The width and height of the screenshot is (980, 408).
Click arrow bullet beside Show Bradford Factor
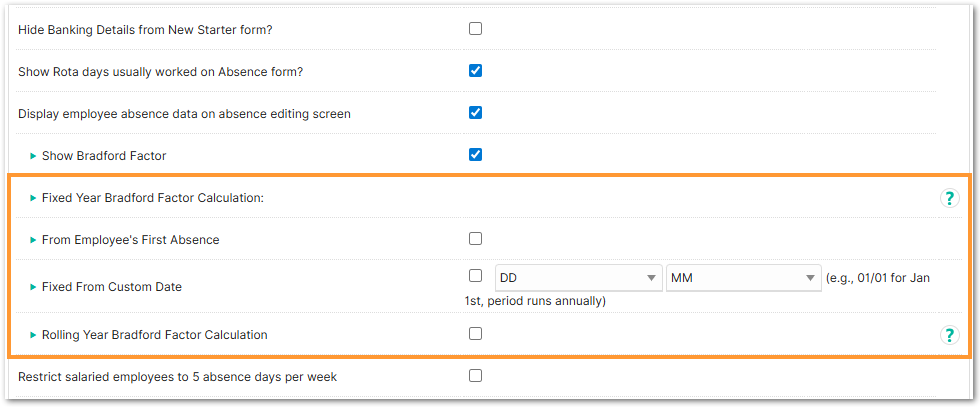33,156
